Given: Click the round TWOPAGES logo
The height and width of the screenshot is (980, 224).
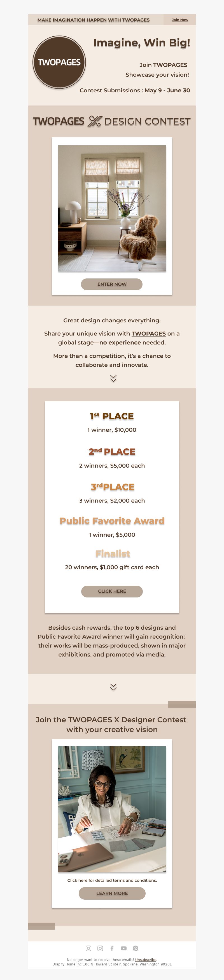Looking at the screenshot, I should [x=59, y=62].
